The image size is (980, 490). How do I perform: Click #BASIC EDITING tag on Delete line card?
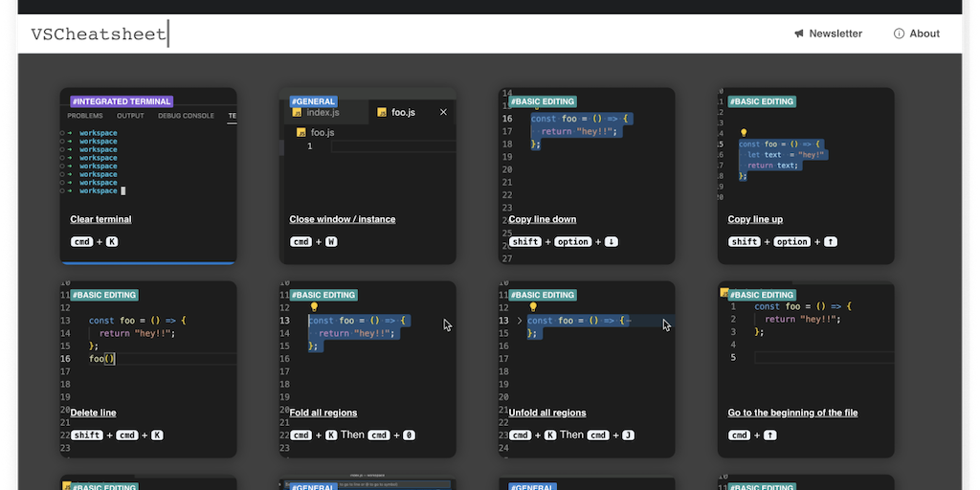[x=103, y=295]
